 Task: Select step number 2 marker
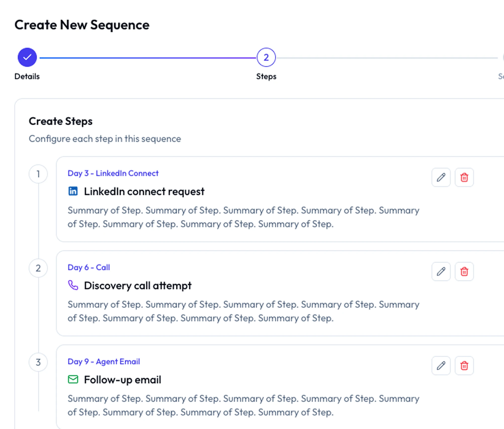[x=38, y=268]
